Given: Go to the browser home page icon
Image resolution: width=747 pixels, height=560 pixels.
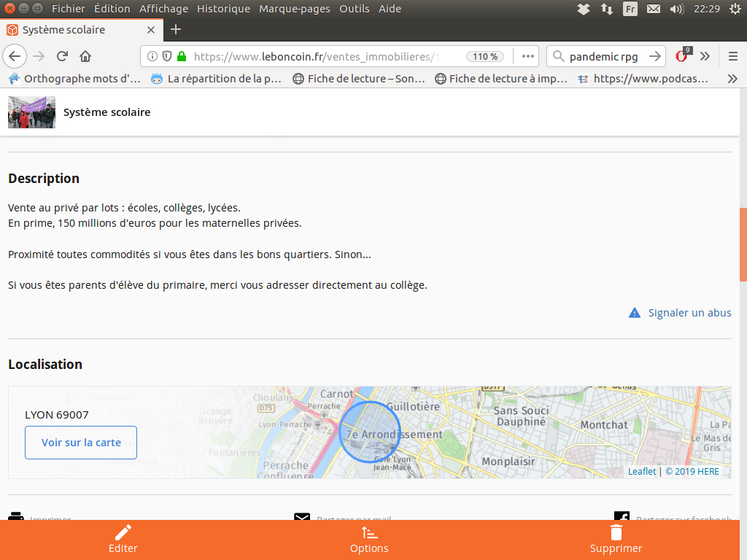Looking at the screenshot, I should pos(85,56).
